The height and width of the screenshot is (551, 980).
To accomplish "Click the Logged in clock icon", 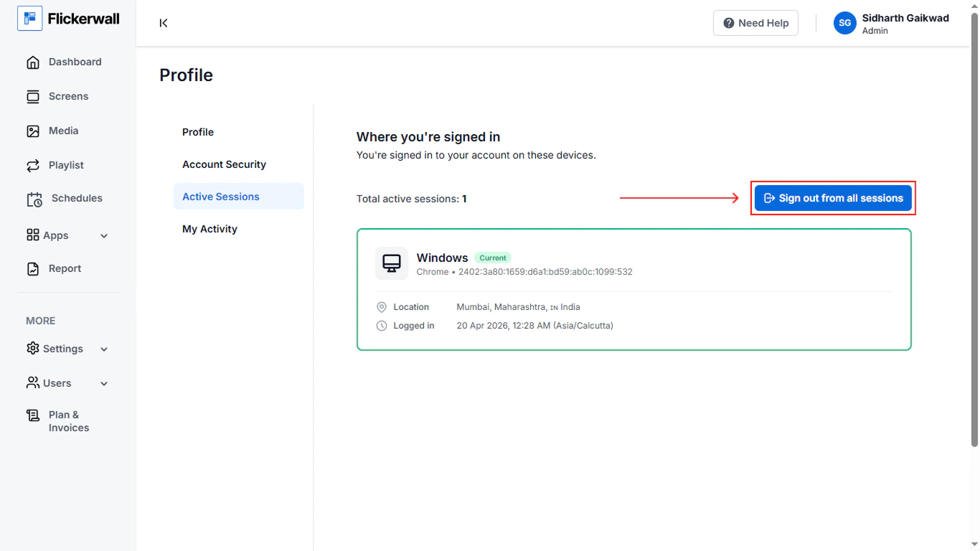I will (x=382, y=326).
